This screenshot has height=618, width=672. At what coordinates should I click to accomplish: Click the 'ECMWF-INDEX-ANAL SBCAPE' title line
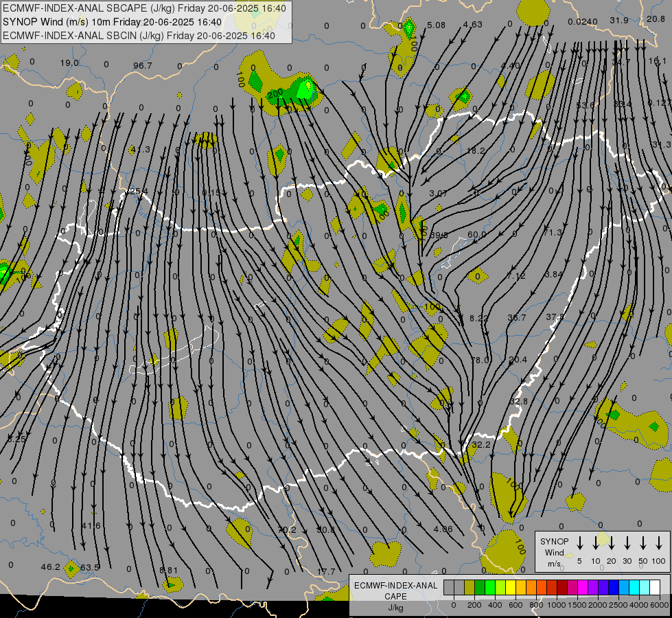click(144, 8)
